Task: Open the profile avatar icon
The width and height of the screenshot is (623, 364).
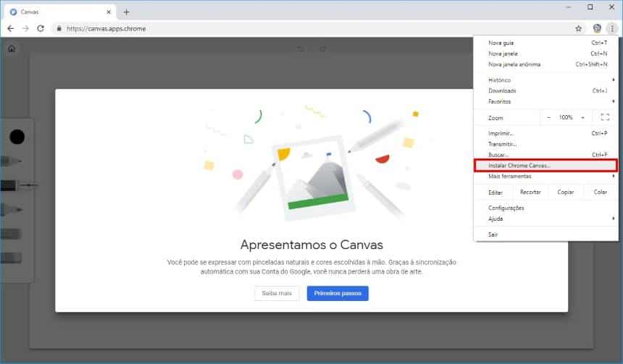Action: [x=597, y=28]
